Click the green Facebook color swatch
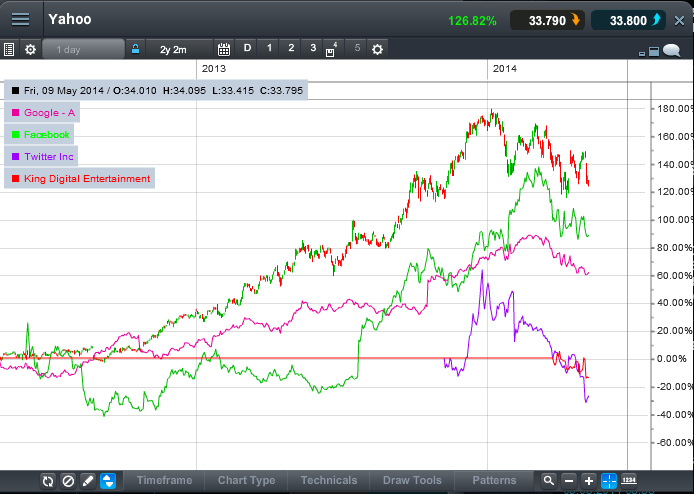The image size is (694, 494). pos(15,135)
